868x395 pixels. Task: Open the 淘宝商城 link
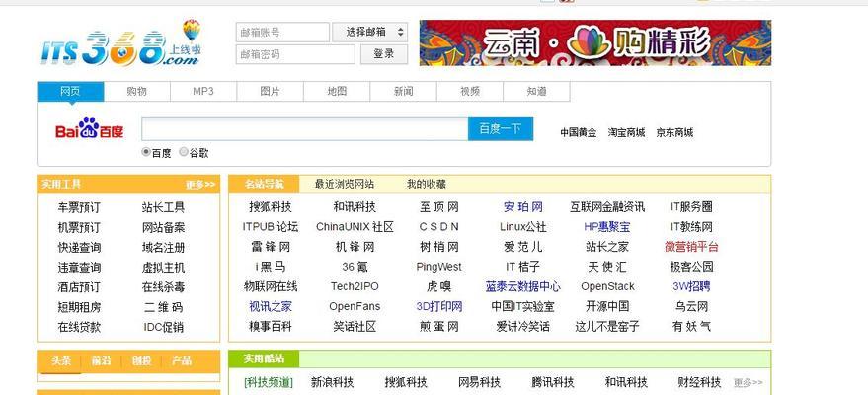pos(627,132)
